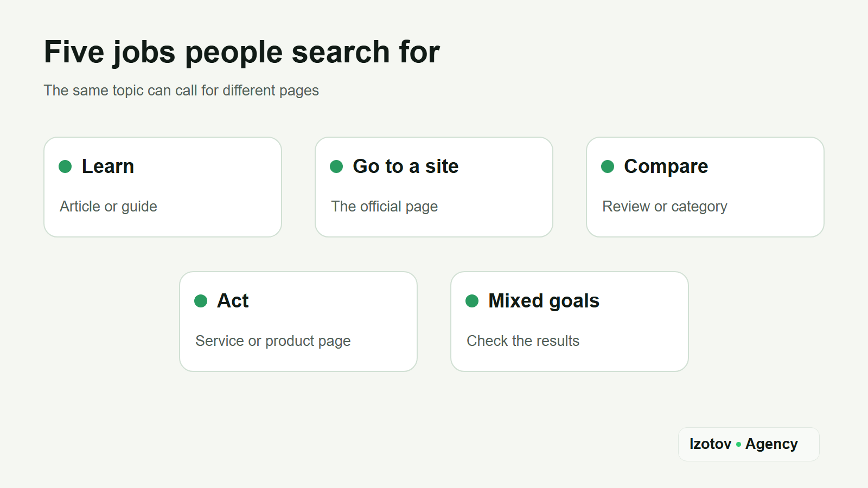Click the green dot beside Compare
This screenshot has width=868, height=488.
pos(608,166)
